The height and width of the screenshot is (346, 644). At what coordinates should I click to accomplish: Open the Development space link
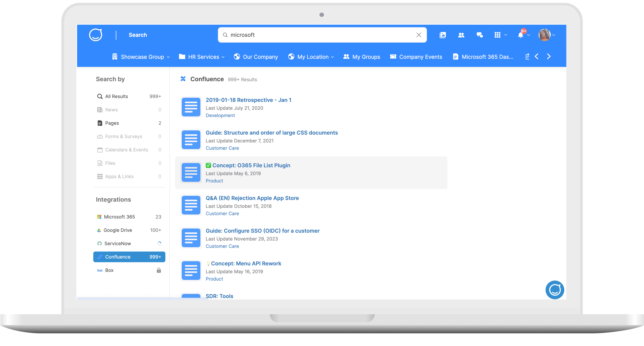tap(220, 115)
